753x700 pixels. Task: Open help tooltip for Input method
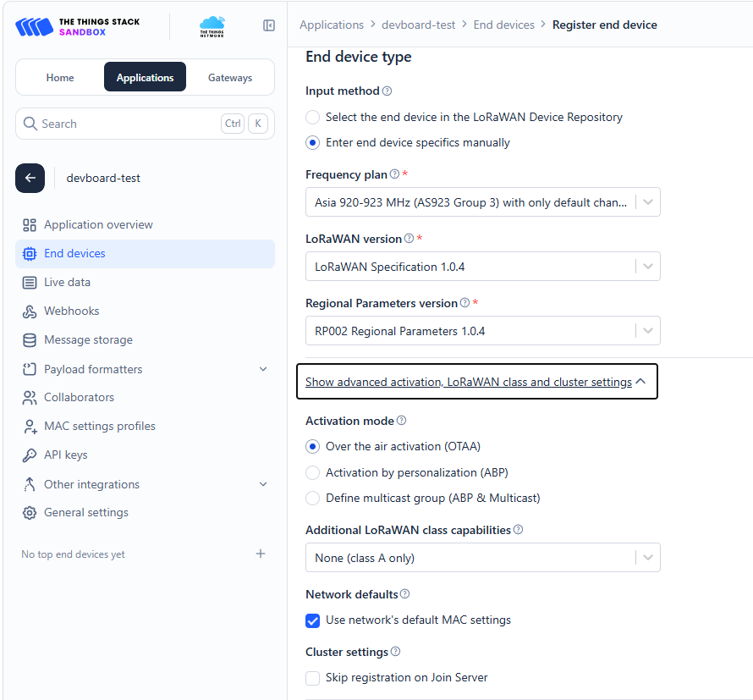[x=387, y=91]
